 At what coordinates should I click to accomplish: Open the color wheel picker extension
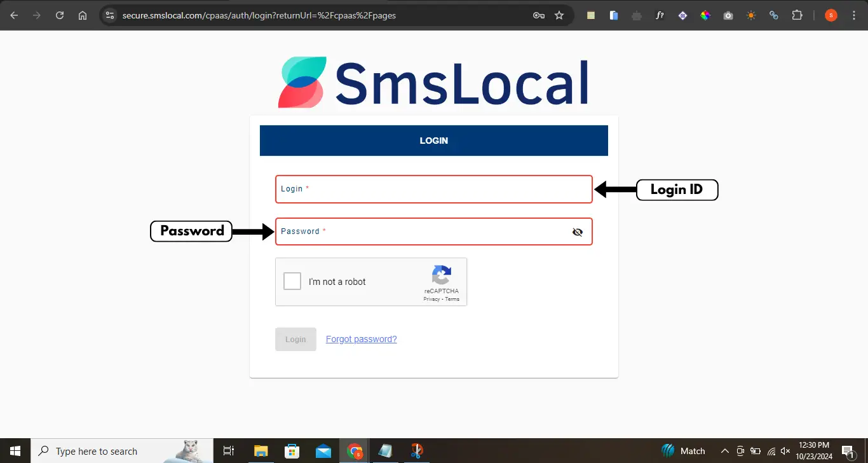pos(705,15)
